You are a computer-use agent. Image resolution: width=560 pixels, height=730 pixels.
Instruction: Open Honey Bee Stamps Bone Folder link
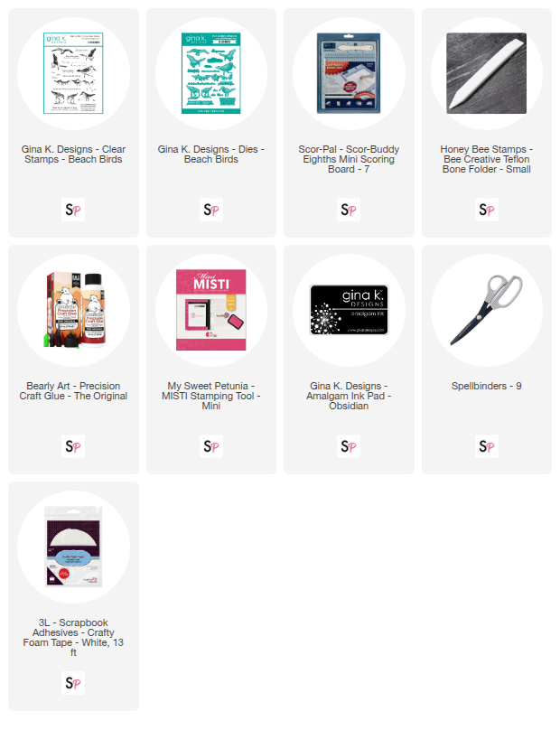tap(487, 159)
